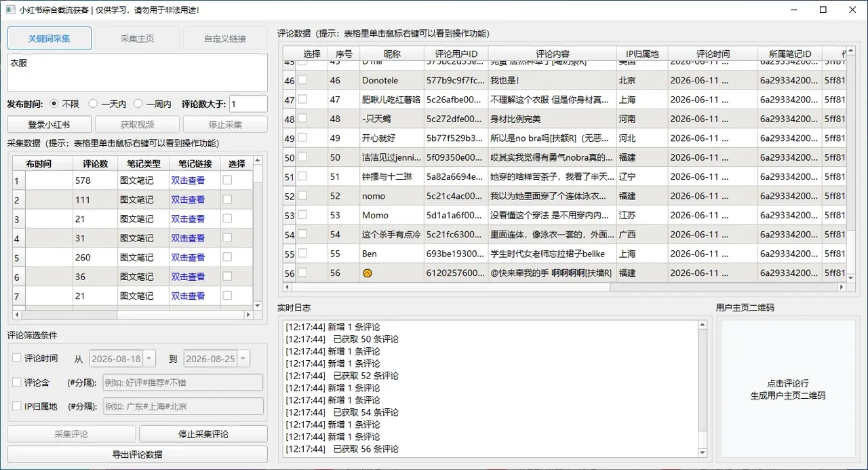
Task: Click the 评论内容 column header
Action: tap(553, 54)
